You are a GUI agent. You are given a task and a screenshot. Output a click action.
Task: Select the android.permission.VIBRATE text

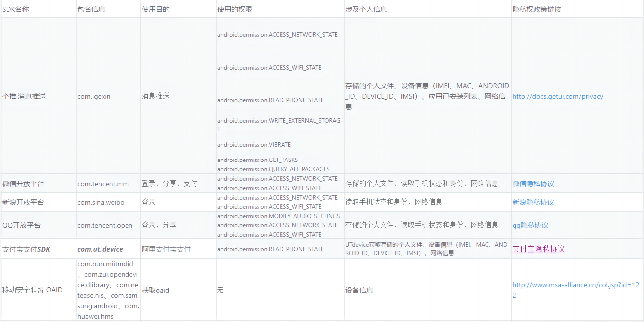(x=254, y=145)
